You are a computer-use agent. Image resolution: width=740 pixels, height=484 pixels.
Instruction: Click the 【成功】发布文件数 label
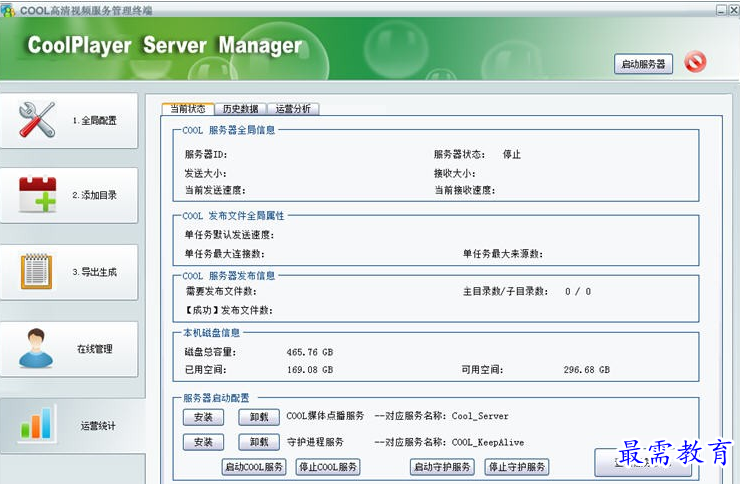[228, 310]
